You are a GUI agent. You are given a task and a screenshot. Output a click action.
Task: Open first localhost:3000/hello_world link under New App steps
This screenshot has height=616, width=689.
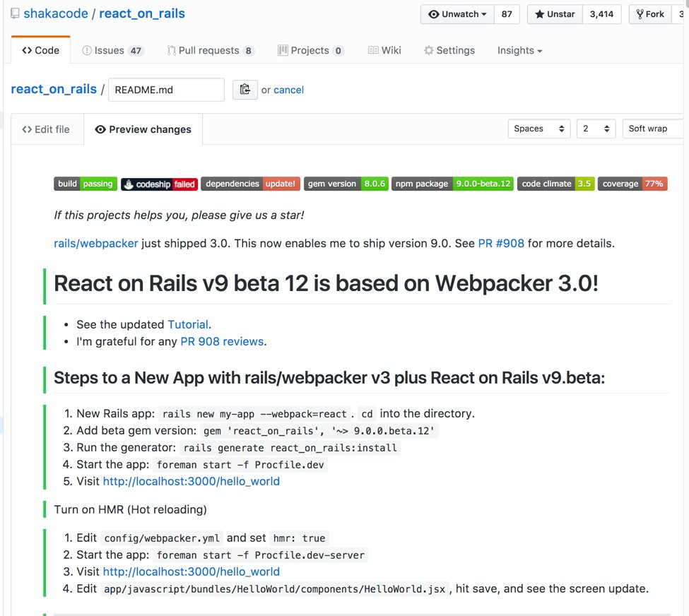pyautogui.click(x=191, y=481)
